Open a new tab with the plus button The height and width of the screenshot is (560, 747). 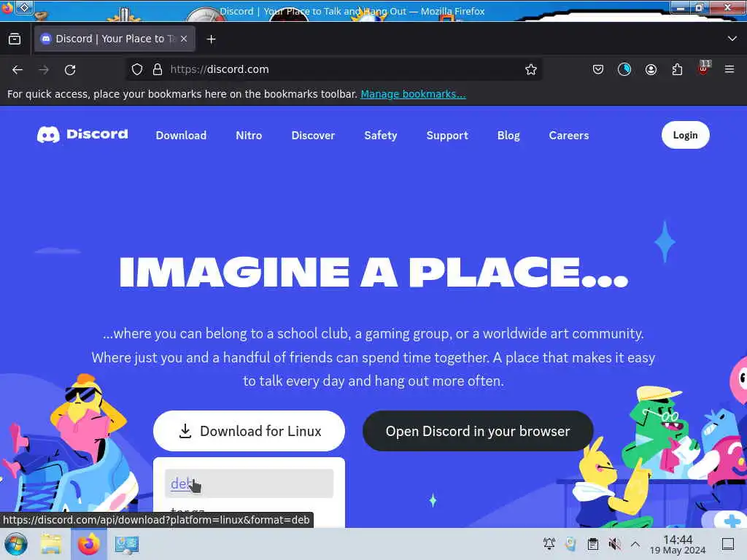(x=211, y=39)
